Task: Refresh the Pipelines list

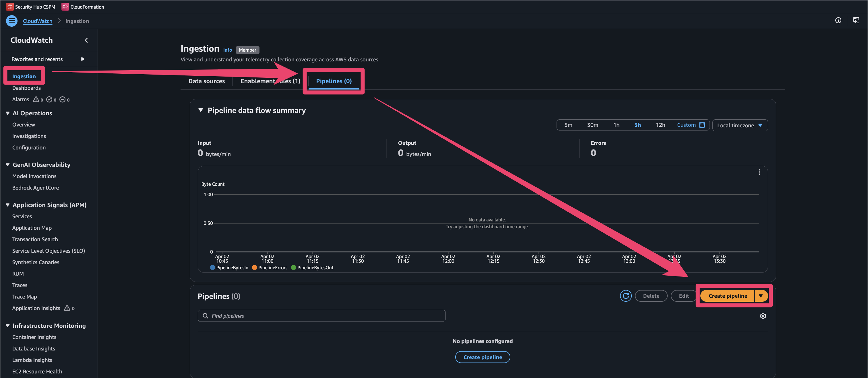Action: point(625,296)
